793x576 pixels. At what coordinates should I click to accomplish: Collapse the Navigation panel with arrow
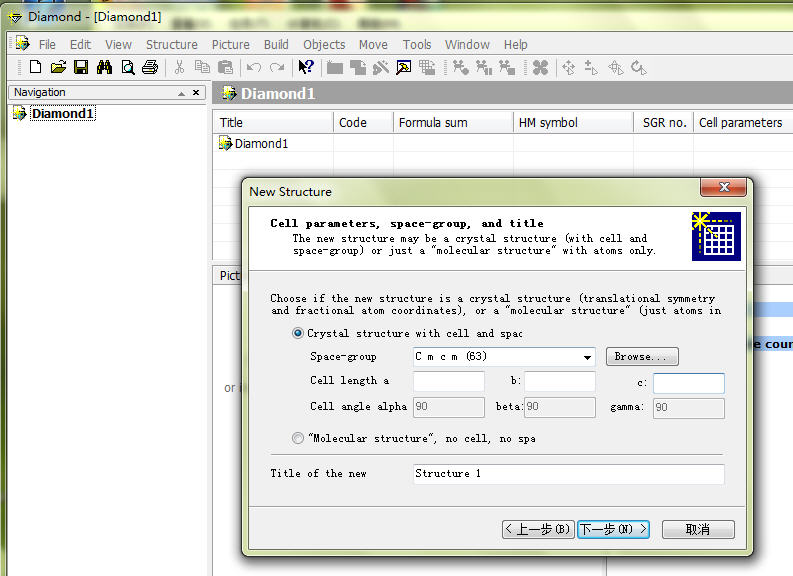pyautogui.click(x=181, y=93)
